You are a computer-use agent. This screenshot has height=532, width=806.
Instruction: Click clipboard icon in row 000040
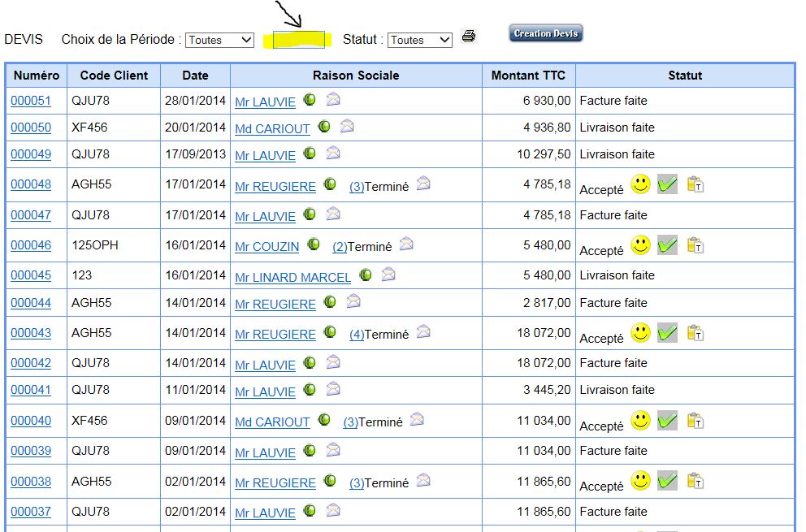695,421
